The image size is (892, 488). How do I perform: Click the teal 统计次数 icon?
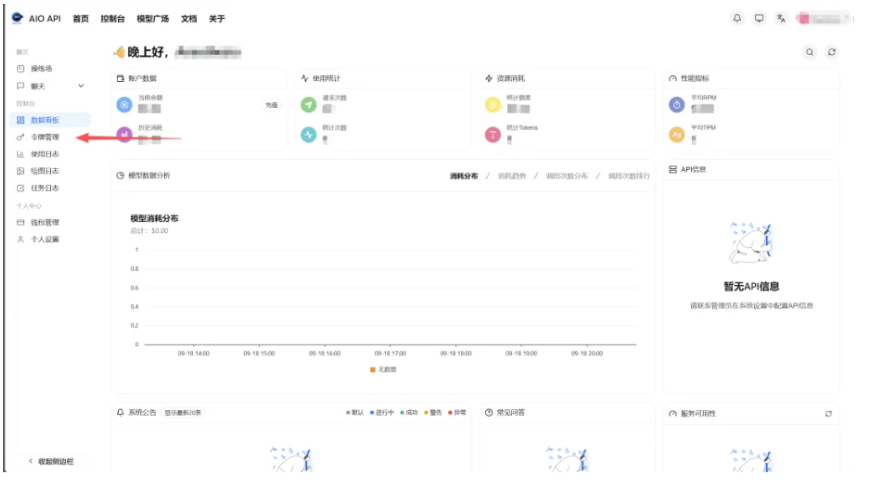click(x=308, y=135)
